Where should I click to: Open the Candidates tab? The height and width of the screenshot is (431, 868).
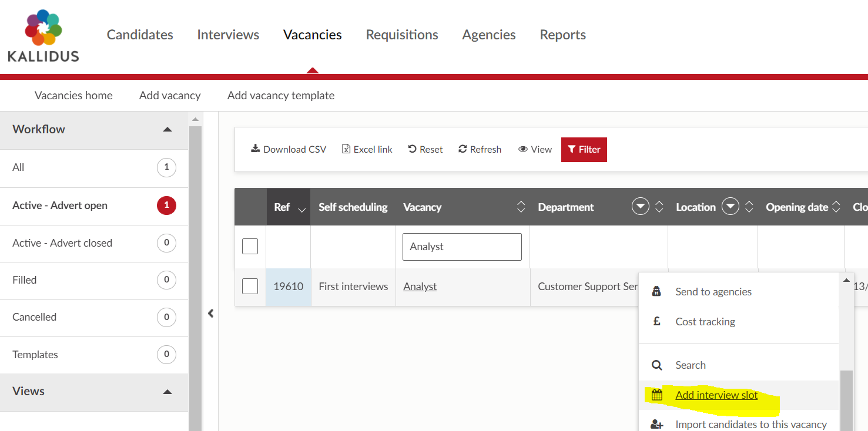(140, 35)
